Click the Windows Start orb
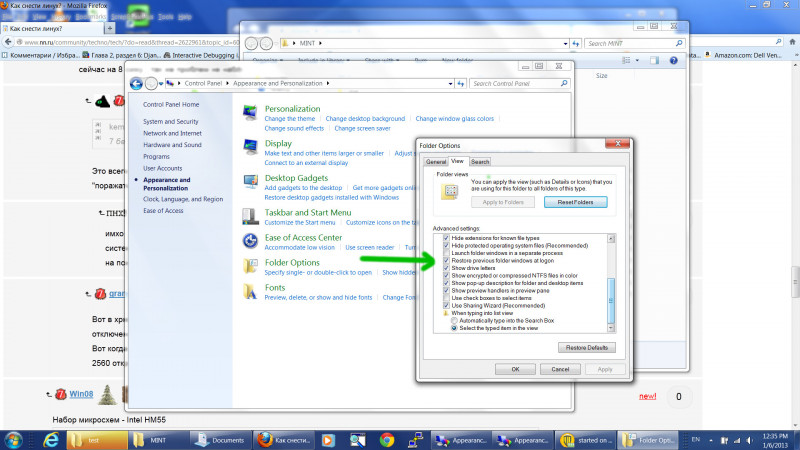 coord(18,439)
